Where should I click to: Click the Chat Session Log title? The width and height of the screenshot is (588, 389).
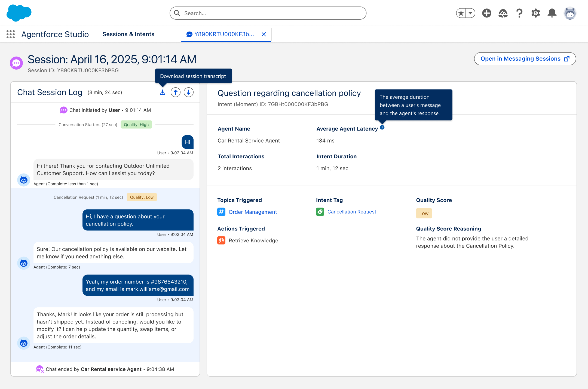point(50,92)
